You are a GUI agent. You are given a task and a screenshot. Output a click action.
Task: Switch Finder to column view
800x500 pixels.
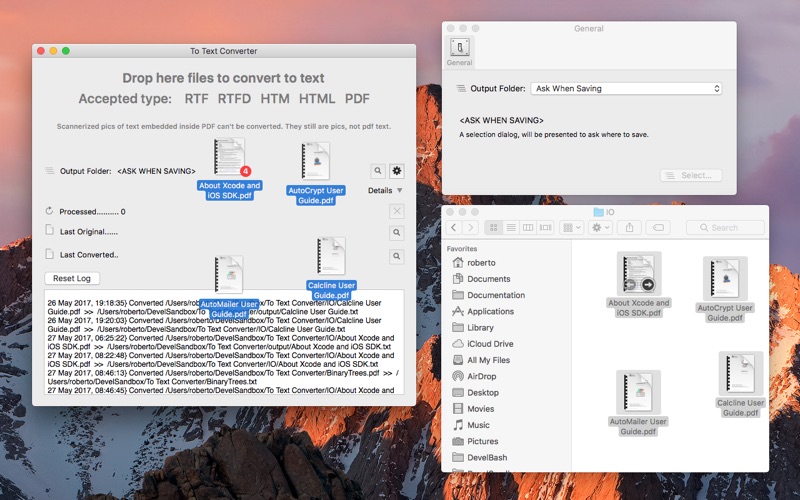pyautogui.click(x=528, y=228)
